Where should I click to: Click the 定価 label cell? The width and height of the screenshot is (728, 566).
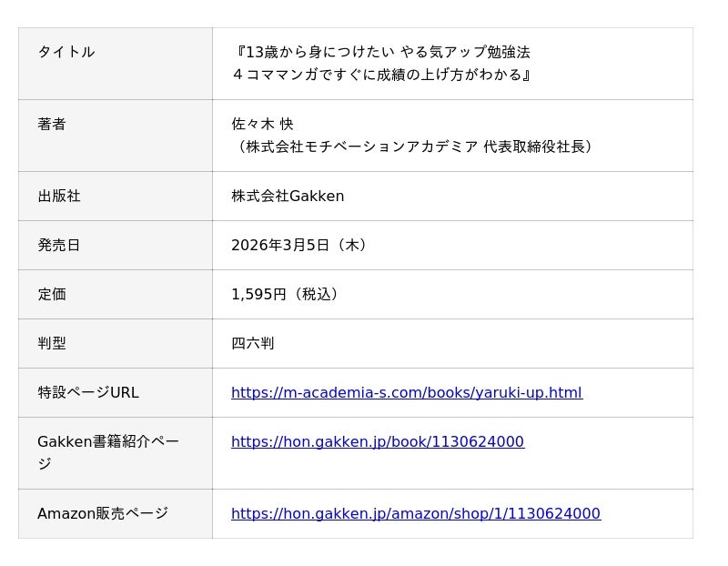(x=52, y=295)
